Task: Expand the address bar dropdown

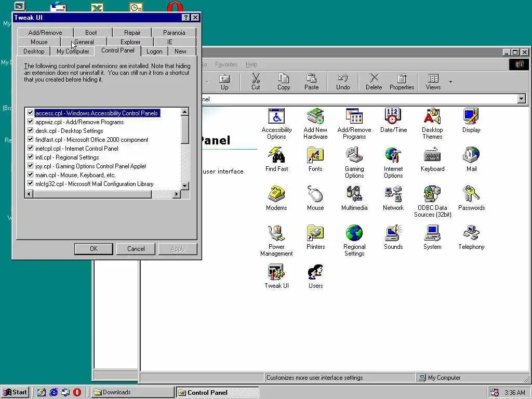Action: pyautogui.click(x=522, y=99)
